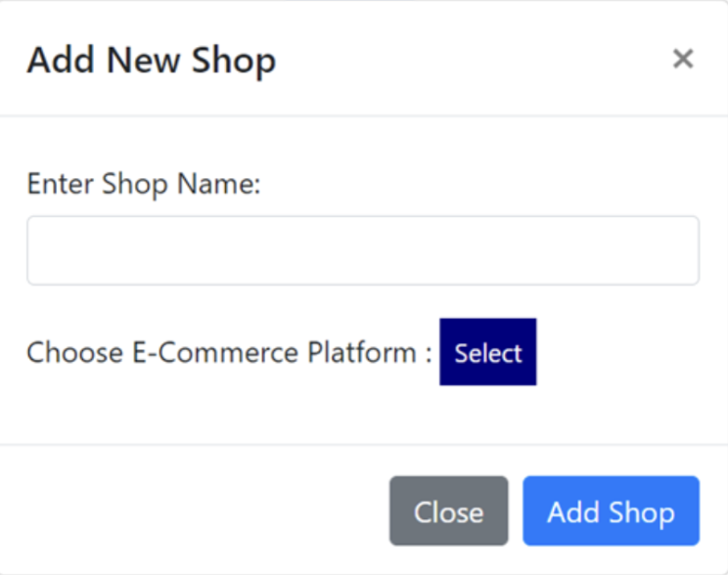
Task: Click the X icon to dismiss the dialog
Action: pos(683,59)
